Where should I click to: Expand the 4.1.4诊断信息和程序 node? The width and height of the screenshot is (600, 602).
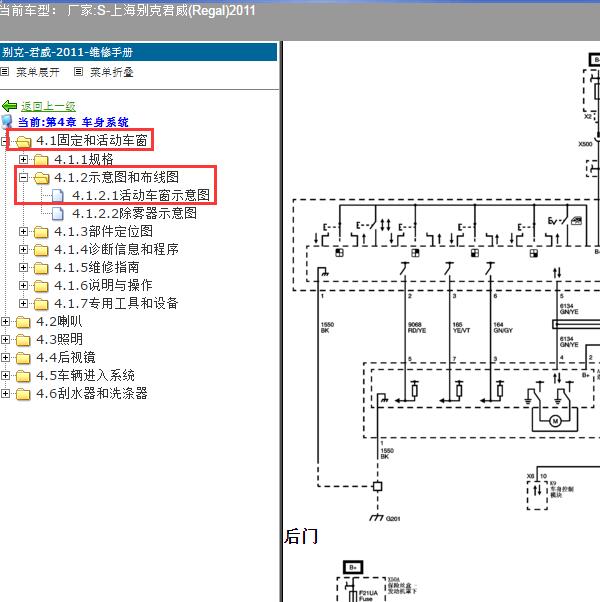point(23,249)
